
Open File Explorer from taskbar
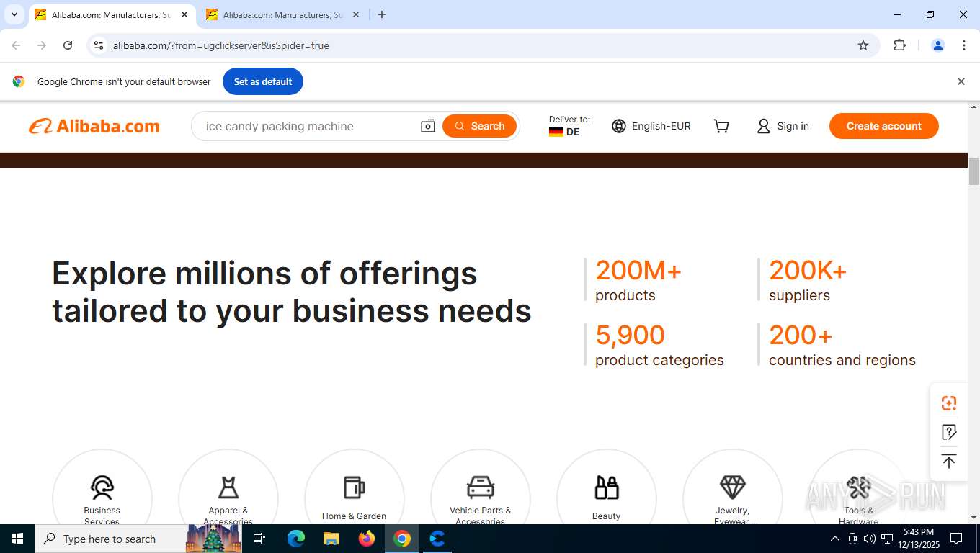point(331,539)
